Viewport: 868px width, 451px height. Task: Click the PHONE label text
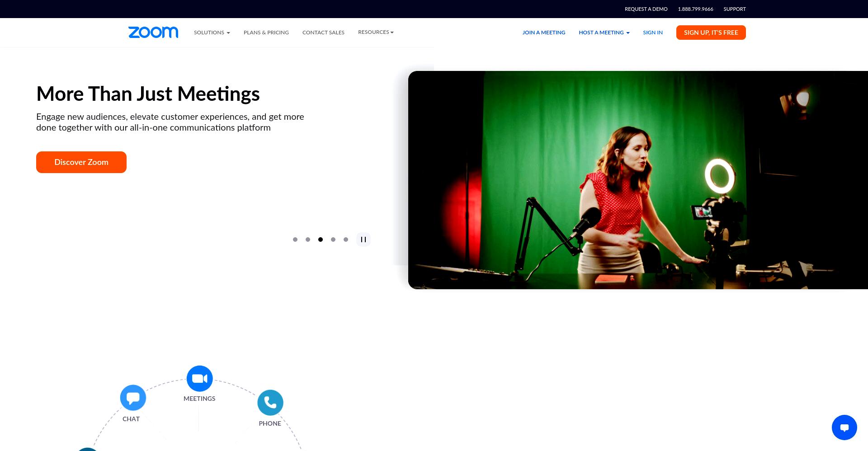pyautogui.click(x=270, y=423)
